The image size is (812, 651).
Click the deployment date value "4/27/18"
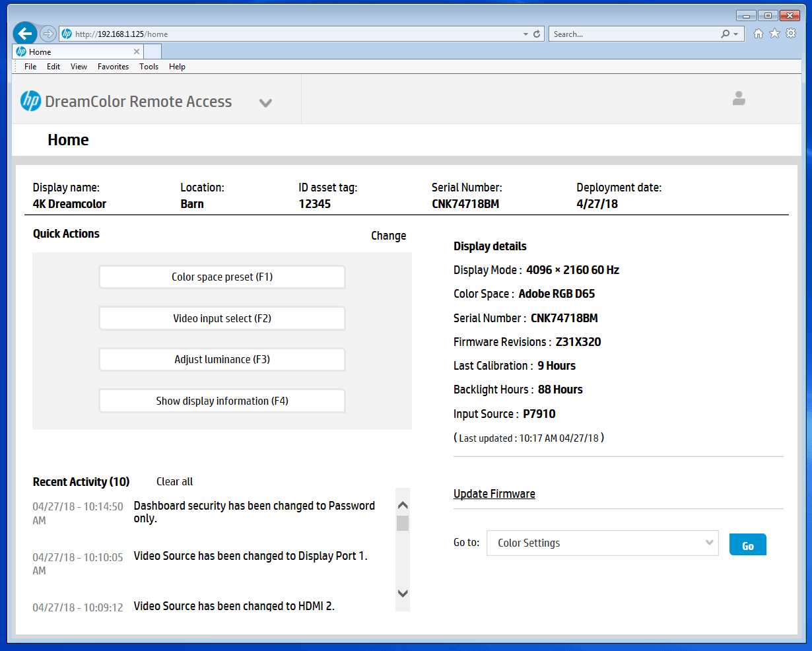click(597, 204)
